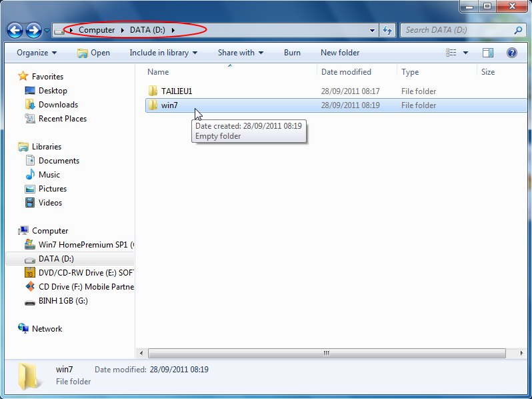Click in the Search DATA (D:) field

[x=457, y=30]
